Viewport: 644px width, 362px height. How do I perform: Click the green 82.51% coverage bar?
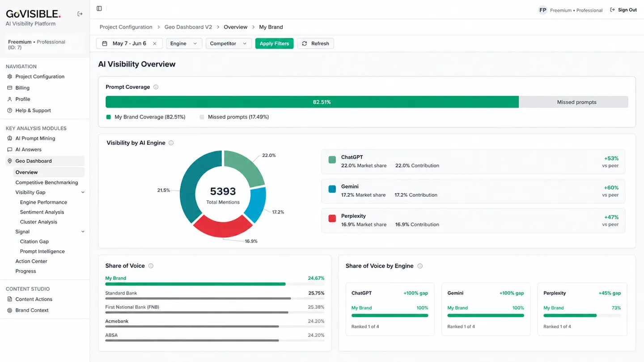312,102
